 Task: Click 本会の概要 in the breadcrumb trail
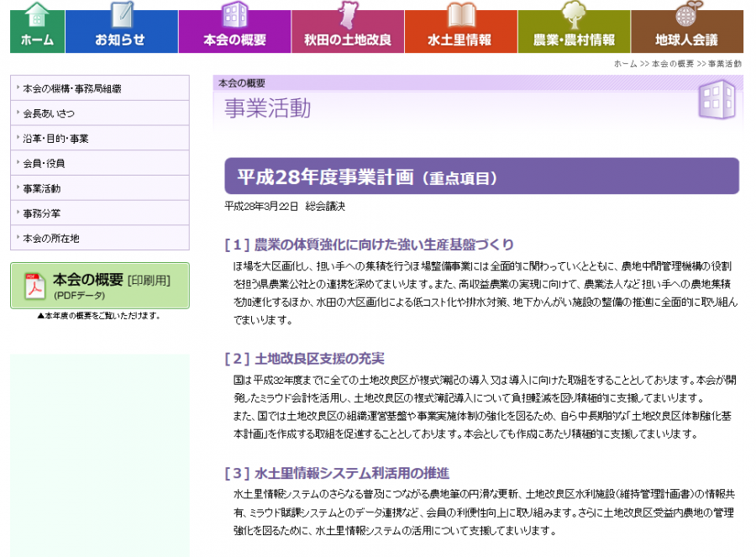click(673, 64)
